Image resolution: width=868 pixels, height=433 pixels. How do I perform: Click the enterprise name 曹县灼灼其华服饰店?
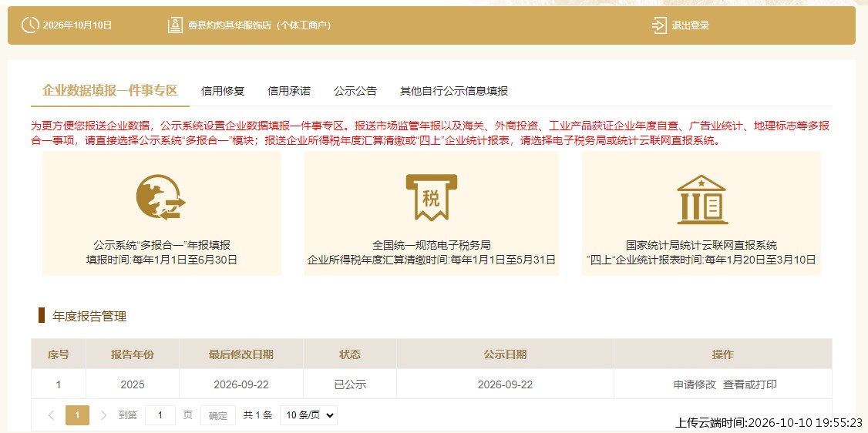click(231, 25)
